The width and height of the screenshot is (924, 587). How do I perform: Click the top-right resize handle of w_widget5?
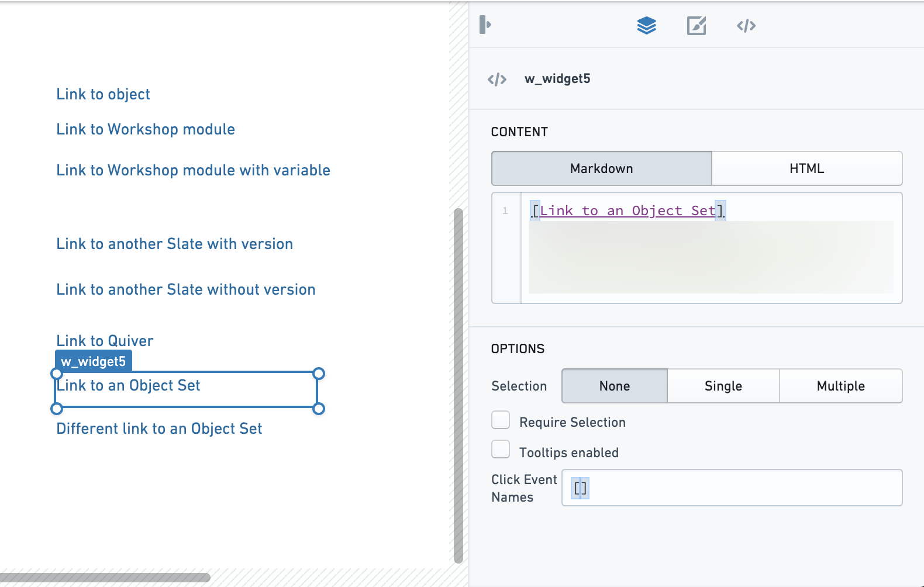(319, 374)
